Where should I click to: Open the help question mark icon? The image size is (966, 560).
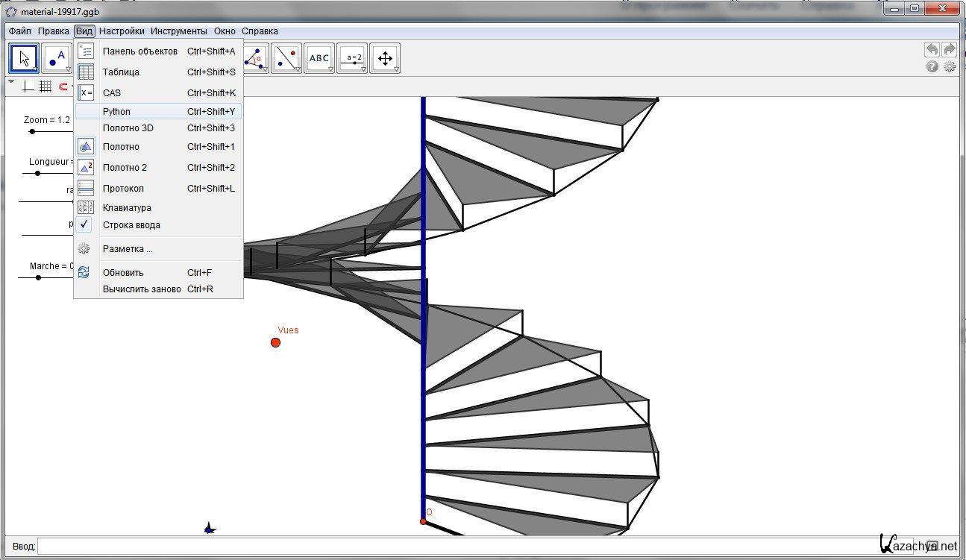click(932, 66)
